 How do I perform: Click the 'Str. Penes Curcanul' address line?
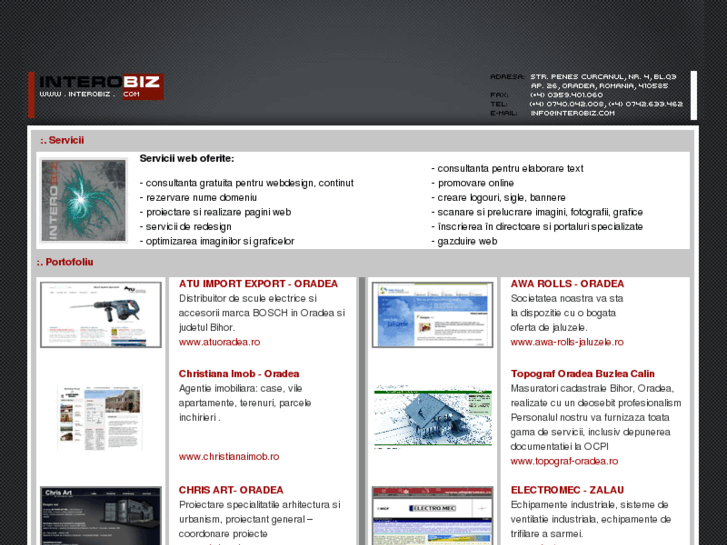coord(603,77)
